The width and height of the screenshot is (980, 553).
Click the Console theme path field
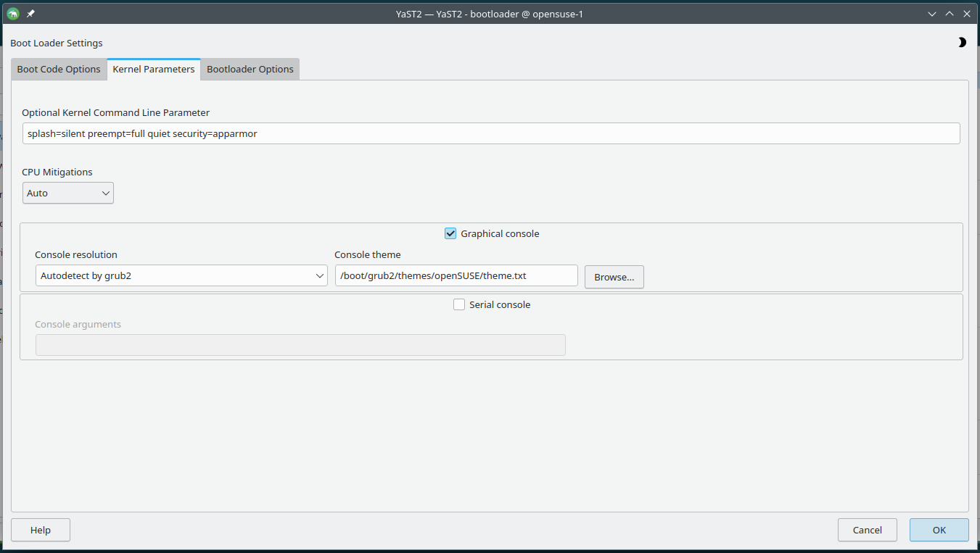pyautogui.click(x=456, y=276)
